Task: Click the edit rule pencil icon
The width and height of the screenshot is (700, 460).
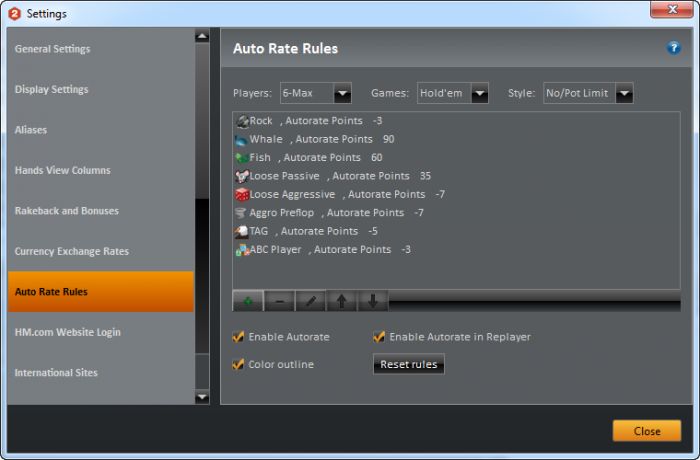Action: click(310, 301)
